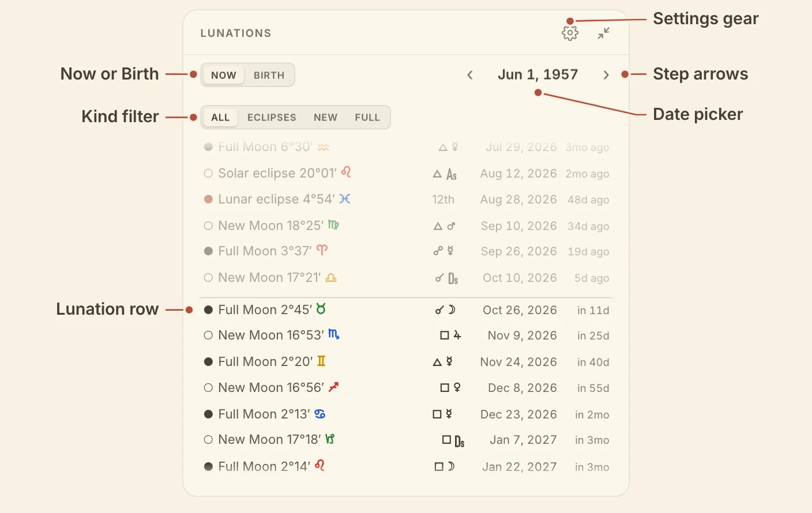This screenshot has width=812, height=513.
Task: Select Full Moon 2°13′ row
Action: [406, 414]
